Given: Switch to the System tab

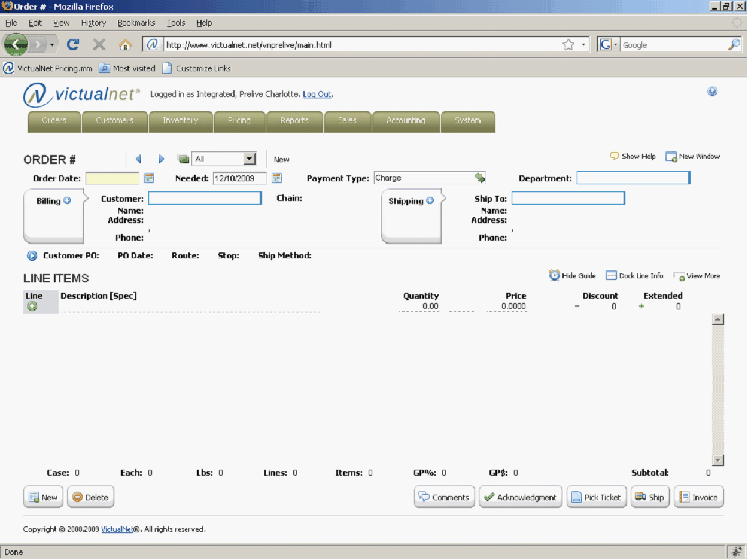Looking at the screenshot, I should point(467,121).
